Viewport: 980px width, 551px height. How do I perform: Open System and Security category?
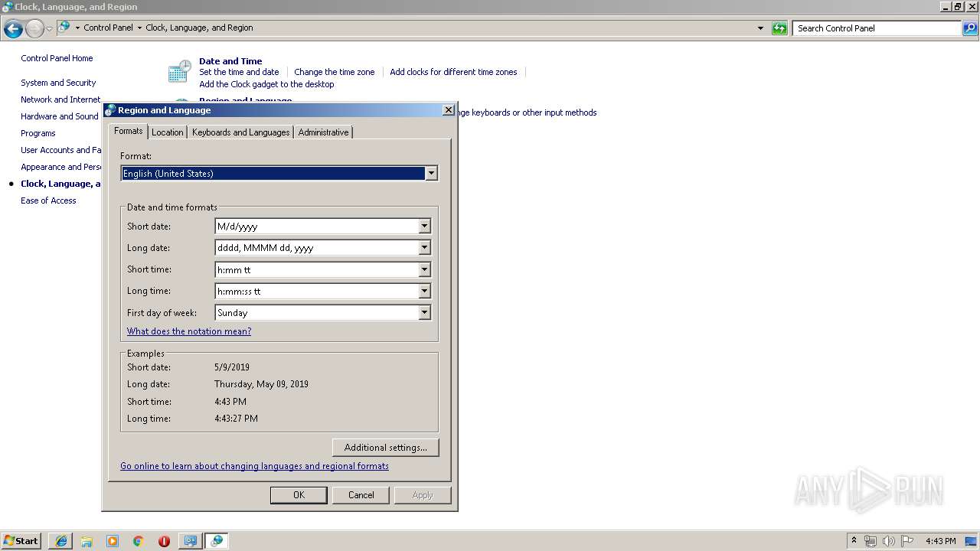(x=58, y=83)
